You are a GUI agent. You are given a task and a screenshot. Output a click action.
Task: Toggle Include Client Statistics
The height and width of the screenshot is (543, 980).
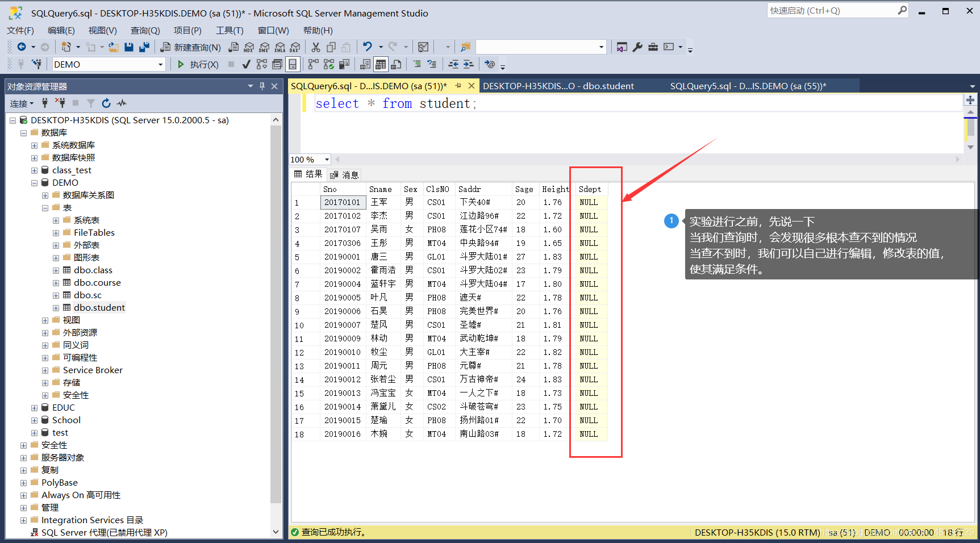click(x=344, y=64)
